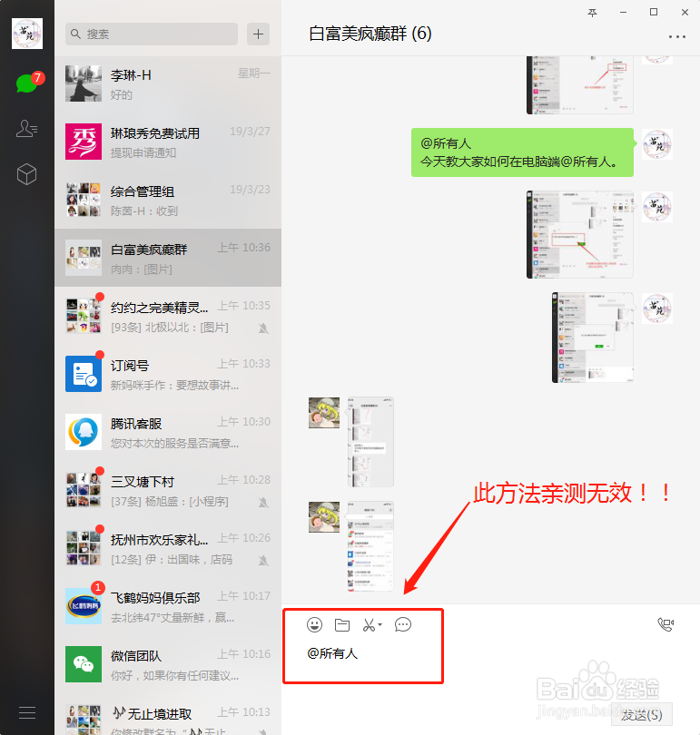Click the 三叉塘下村 group avatar
Image resolution: width=700 pixels, height=735 pixels.
pyautogui.click(x=84, y=490)
